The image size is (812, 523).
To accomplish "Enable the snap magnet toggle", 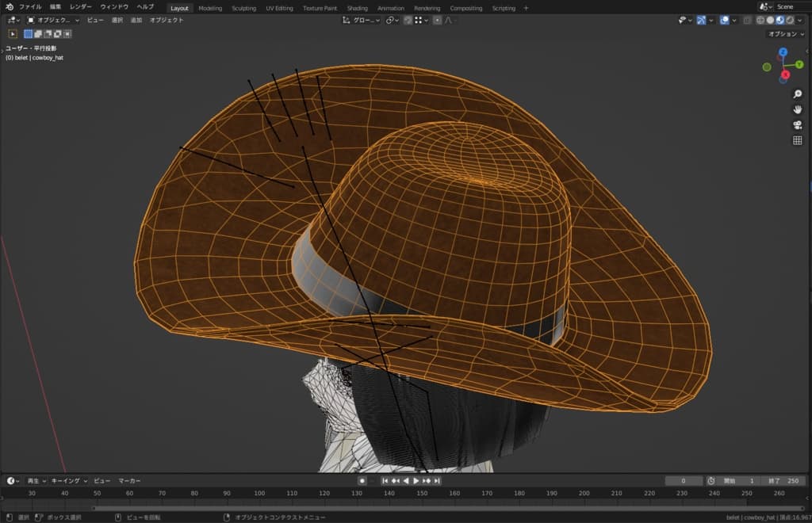I will 408,20.
